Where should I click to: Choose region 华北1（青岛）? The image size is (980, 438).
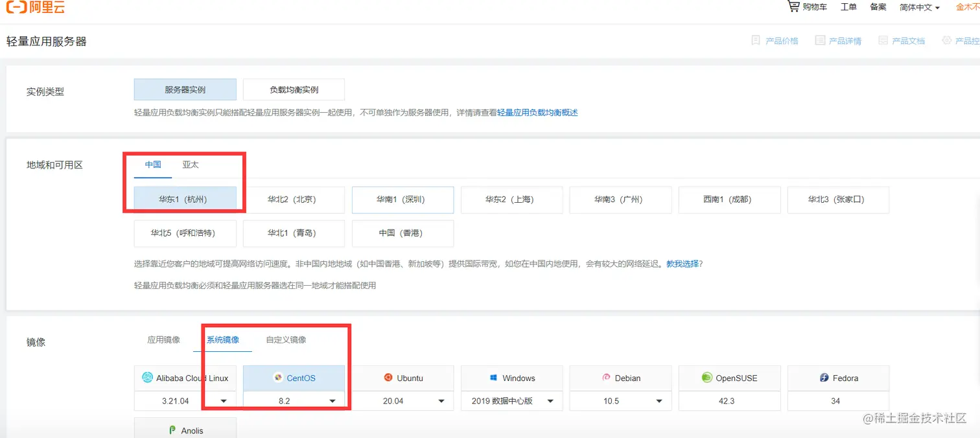coord(294,233)
